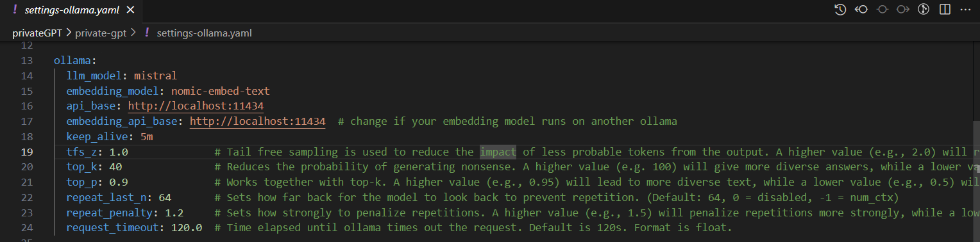980x242 pixels.
Task: Click the mistral llm_model value
Action: [x=155, y=76]
